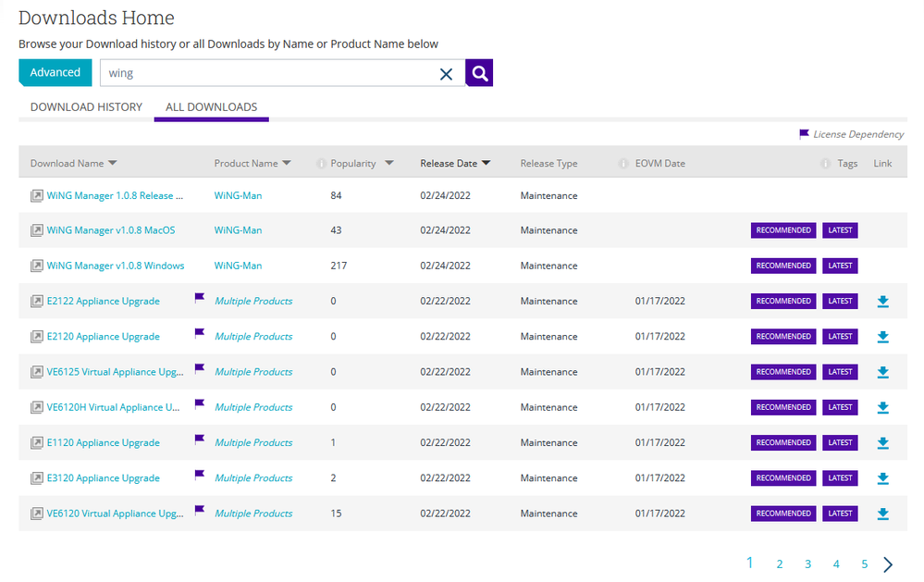Image resolution: width=924 pixels, height=582 pixels.
Task: Sort by the Popularity column arrow
Action: 388,163
